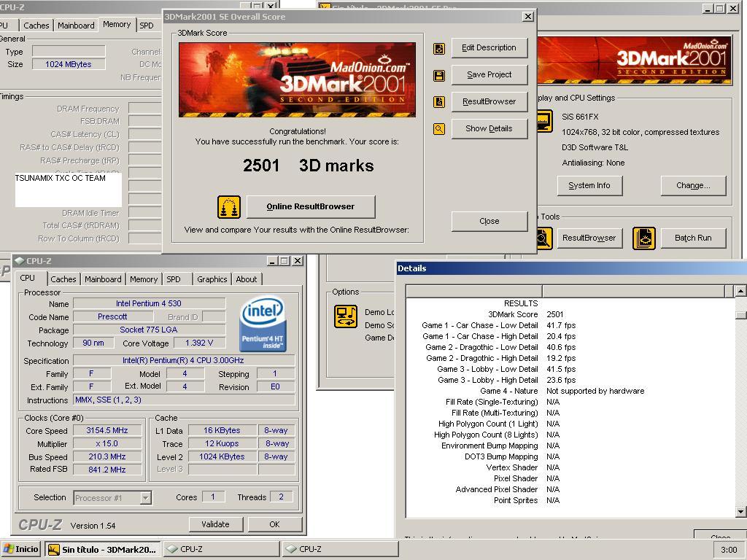The height and width of the screenshot is (560, 747).
Task: Click the Threads count field showing 2
Action: tap(281, 497)
